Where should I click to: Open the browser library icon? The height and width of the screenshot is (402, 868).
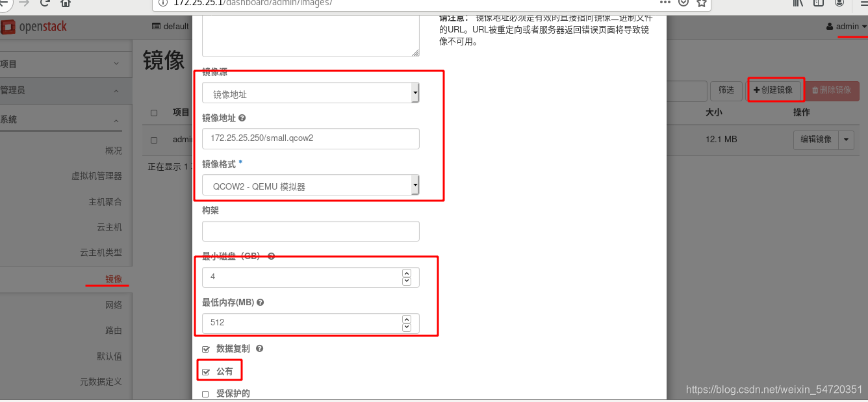[x=798, y=3]
